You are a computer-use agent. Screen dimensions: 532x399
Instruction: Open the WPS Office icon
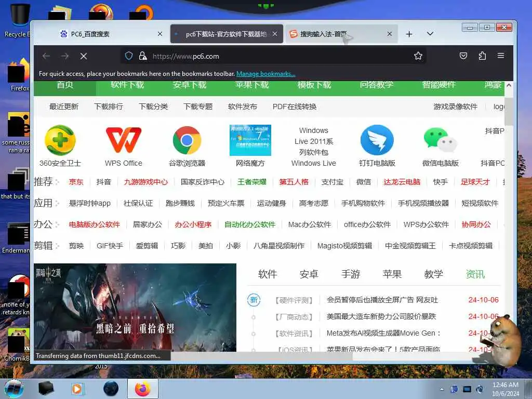coord(124,140)
